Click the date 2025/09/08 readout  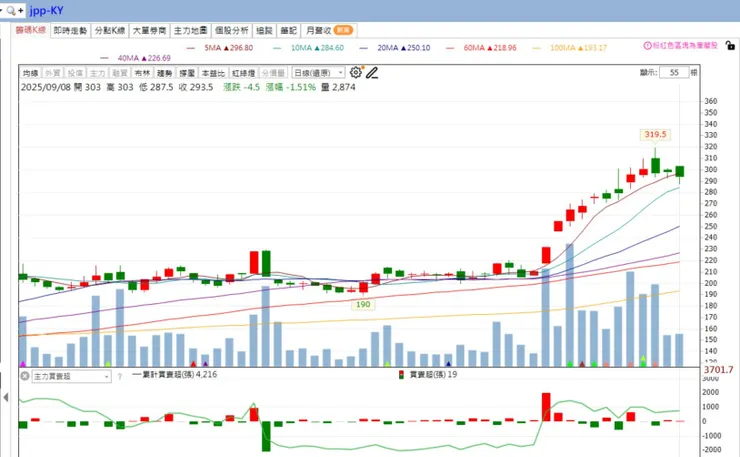pos(45,87)
